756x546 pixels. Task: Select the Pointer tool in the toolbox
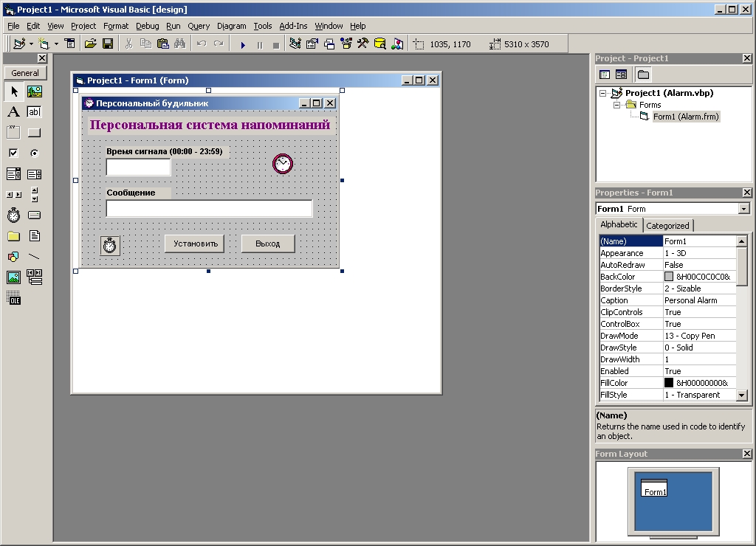point(13,91)
